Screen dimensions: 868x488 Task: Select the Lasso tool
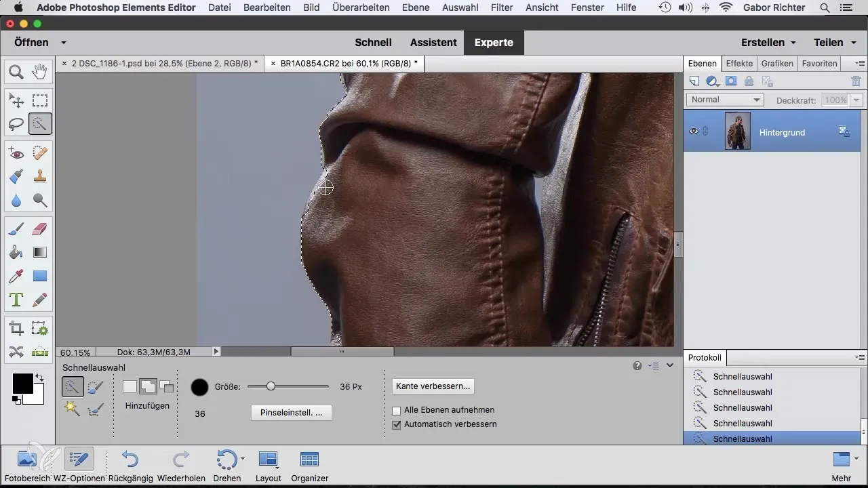tap(16, 124)
